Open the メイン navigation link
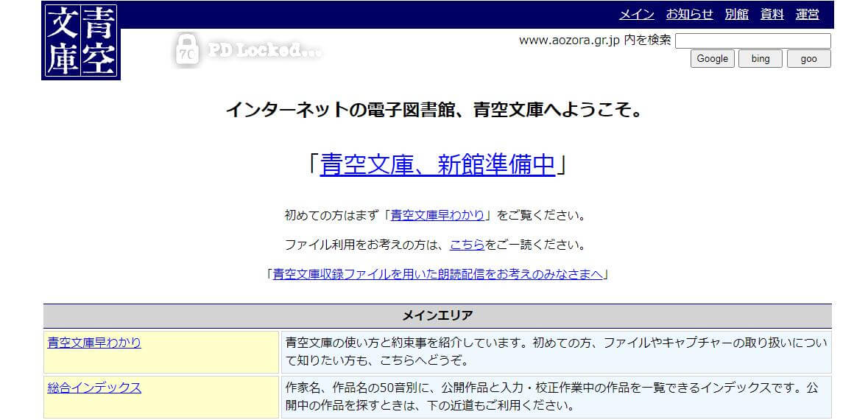The width and height of the screenshot is (868, 420). coord(636,14)
